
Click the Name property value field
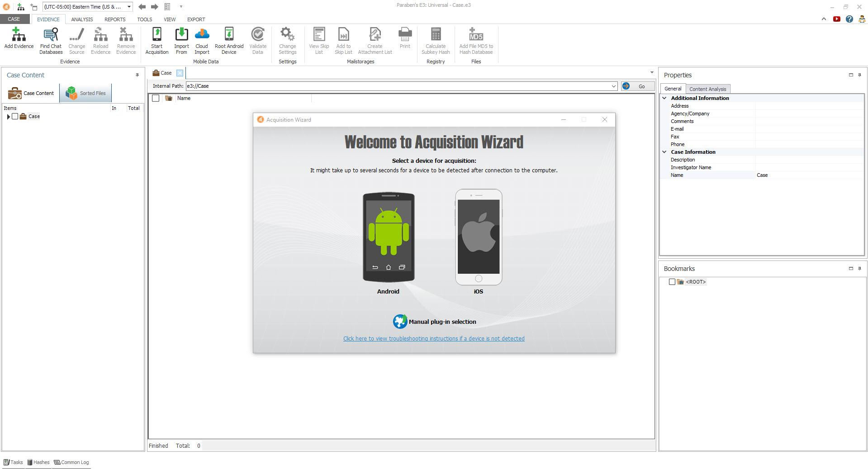(809, 175)
